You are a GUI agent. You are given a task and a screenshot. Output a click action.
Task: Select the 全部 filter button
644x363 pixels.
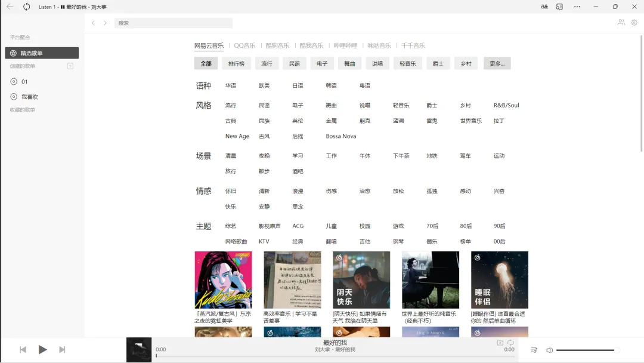206,63
